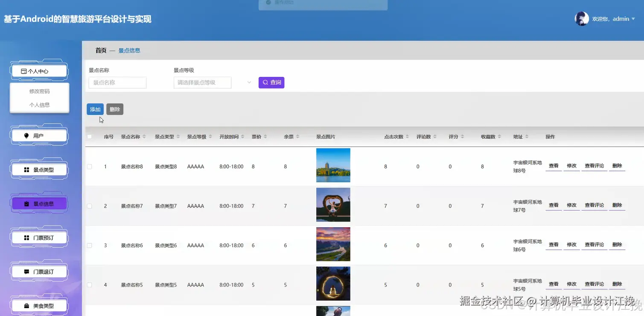Click the blue 添加 button
The width and height of the screenshot is (644, 316).
point(95,109)
